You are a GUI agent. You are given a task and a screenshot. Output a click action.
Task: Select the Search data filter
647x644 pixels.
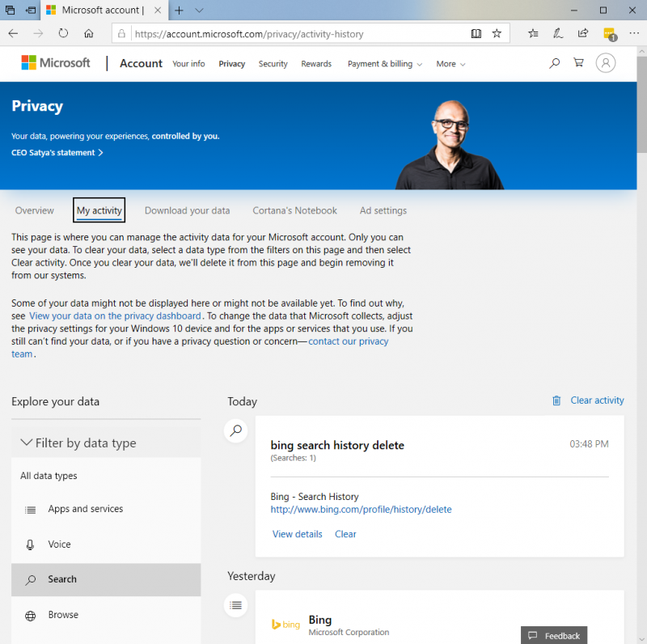tap(106, 579)
